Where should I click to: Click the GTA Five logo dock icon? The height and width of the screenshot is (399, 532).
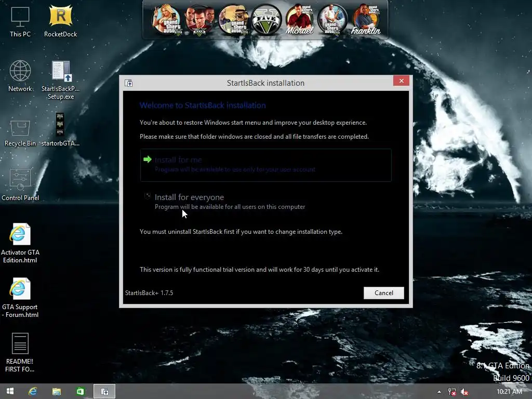pyautogui.click(x=267, y=20)
